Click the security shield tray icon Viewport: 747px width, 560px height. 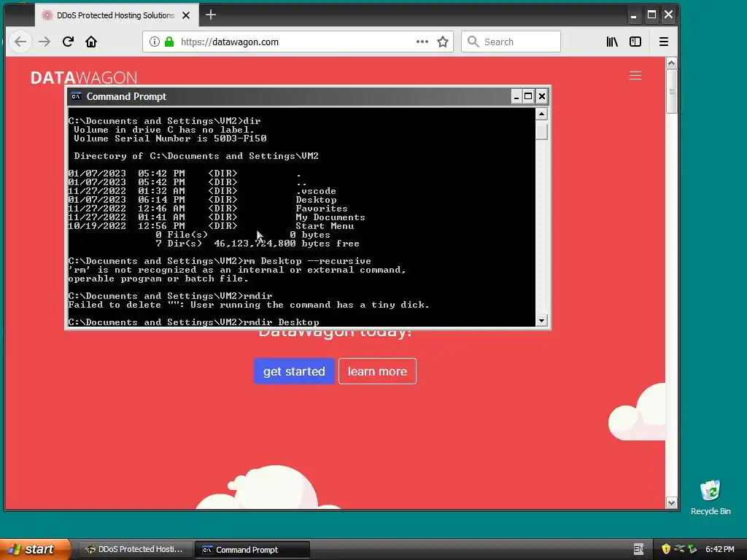coord(666,549)
